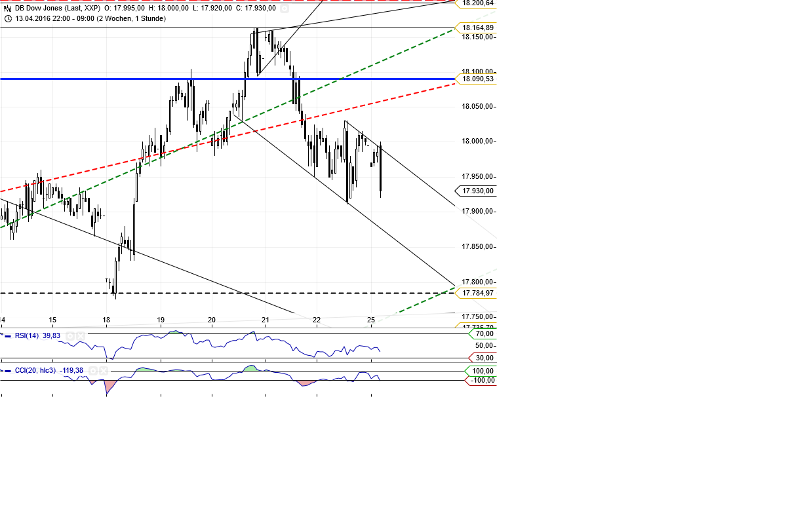This screenshot has width=809, height=532.
Task: Remove the RSI indicator using its X icon
Action: coord(80,335)
